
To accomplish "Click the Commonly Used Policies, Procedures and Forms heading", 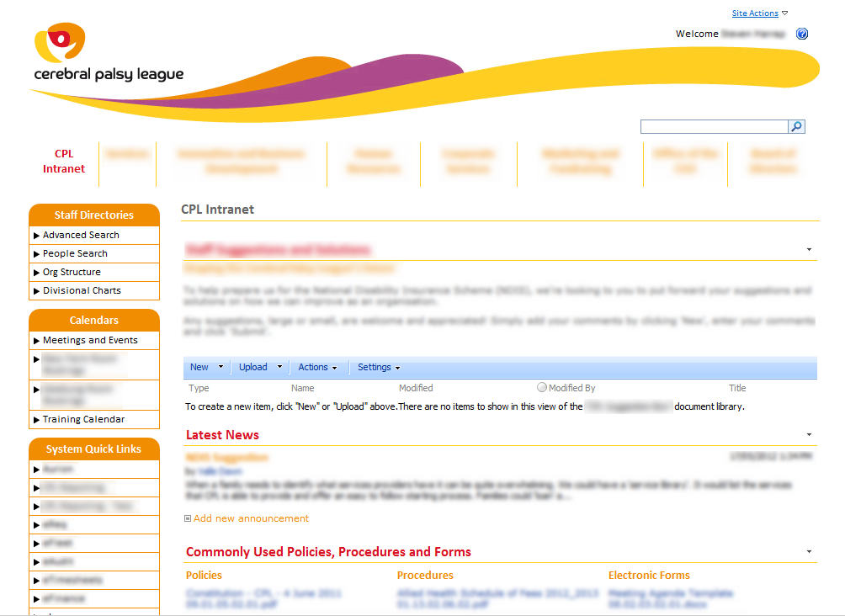I will pyautogui.click(x=329, y=552).
